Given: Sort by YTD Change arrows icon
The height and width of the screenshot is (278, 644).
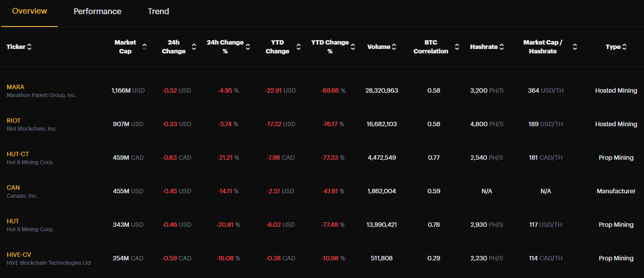Looking at the screenshot, I should pos(298,47).
